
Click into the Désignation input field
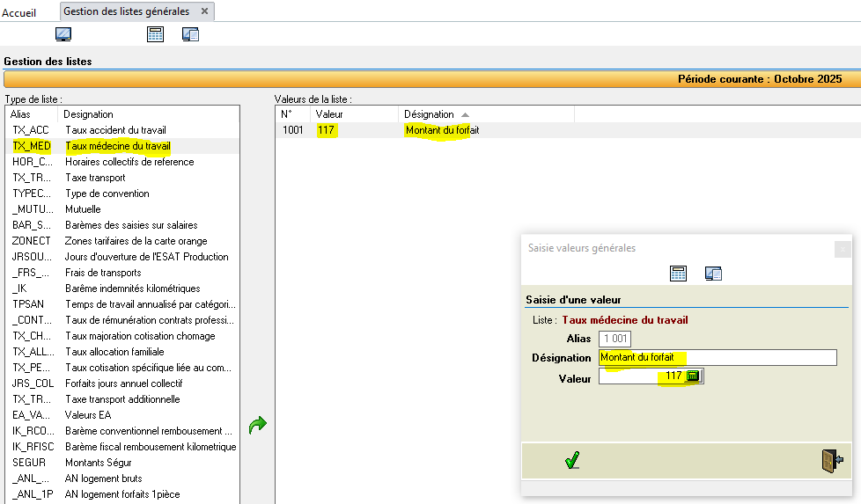coord(717,357)
